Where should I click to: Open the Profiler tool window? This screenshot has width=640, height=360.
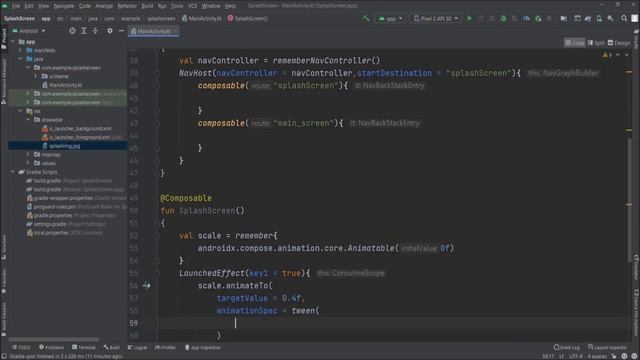165,347
